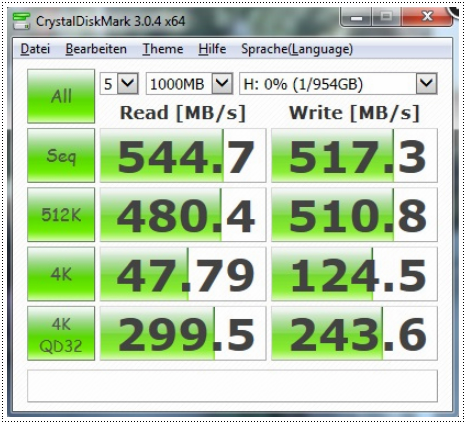The image size is (466, 424).
Task: Minimize the CrystalDiskMark window
Action: (356, 17)
